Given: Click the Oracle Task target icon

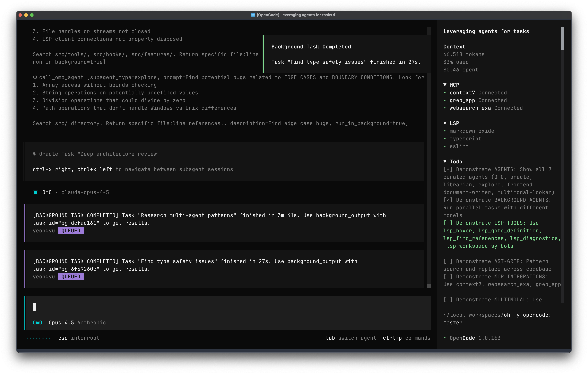Looking at the screenshot, I should 34,154.
